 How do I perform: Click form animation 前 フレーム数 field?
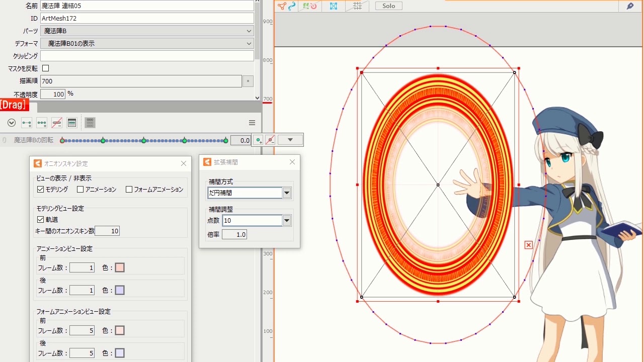tap(82, 330)
